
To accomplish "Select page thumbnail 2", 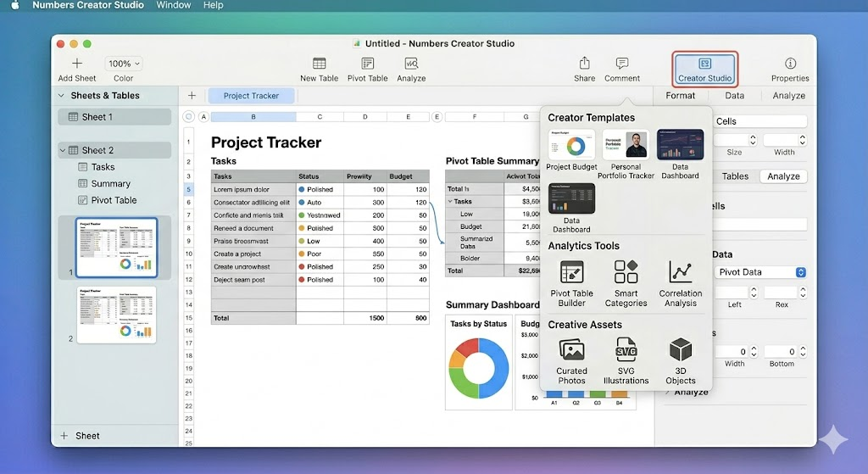I will 116,315.
